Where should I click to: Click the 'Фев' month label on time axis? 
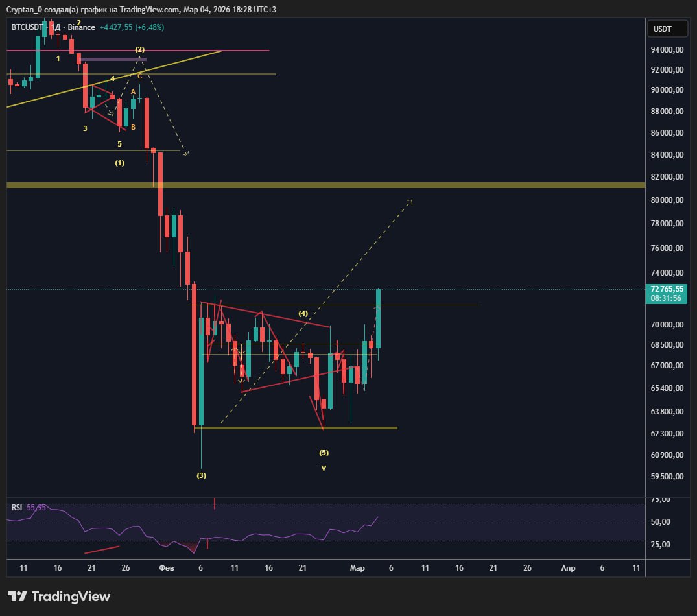(167, 568)
